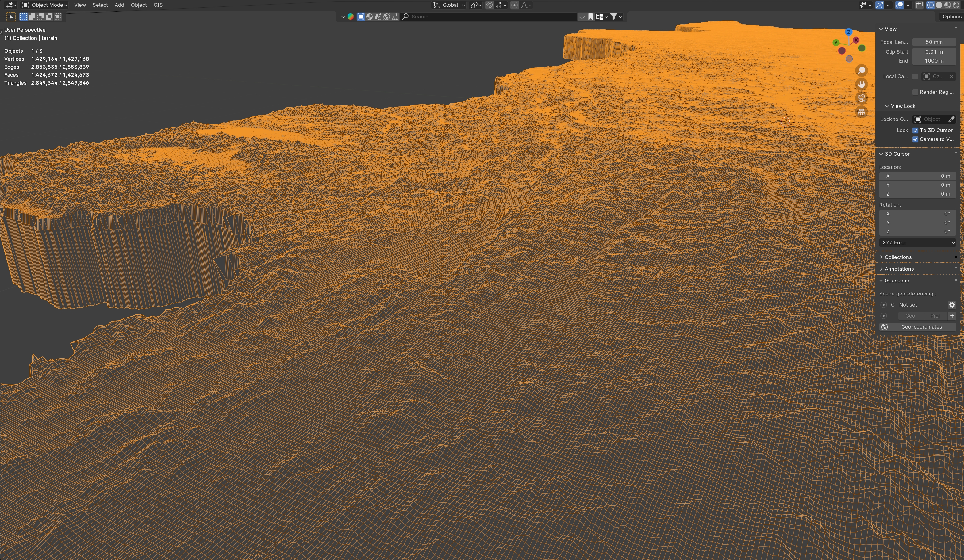Screen dimensions: 964x560
Task: Click the geoscene settings gear icon
Action: tap(952, 305)
